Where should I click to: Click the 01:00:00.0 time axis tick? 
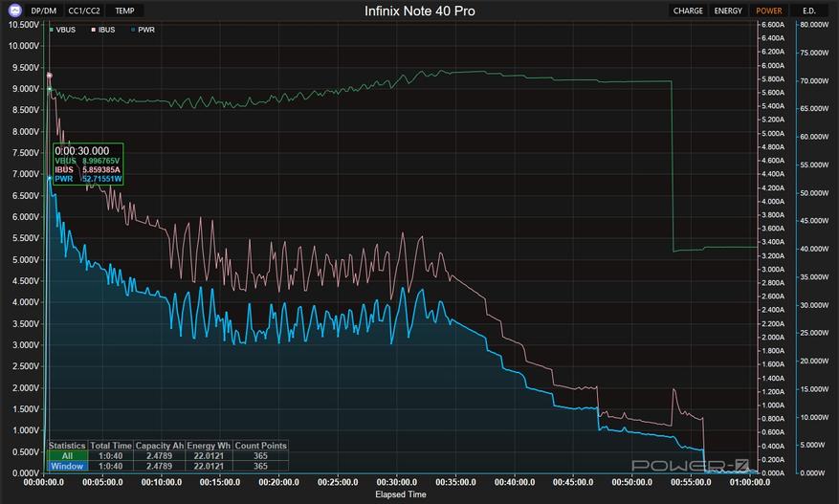pos(750,482)
